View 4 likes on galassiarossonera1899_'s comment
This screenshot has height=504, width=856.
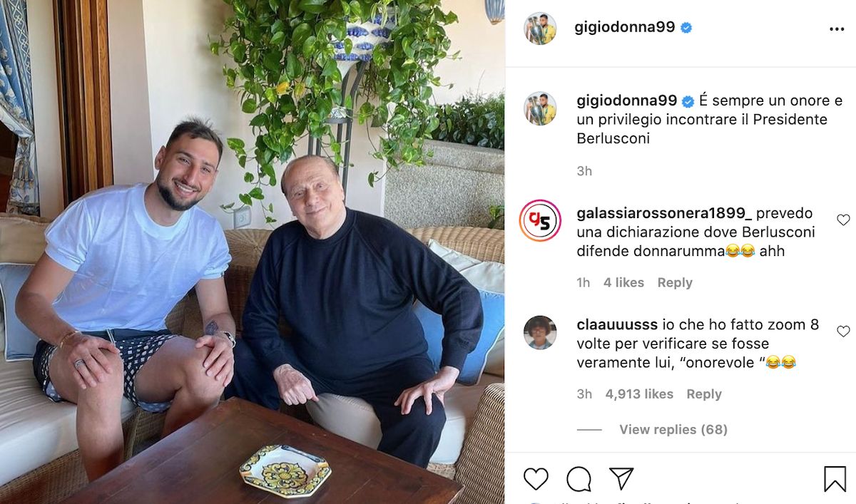pyautogui.click(x=623, y=282)
